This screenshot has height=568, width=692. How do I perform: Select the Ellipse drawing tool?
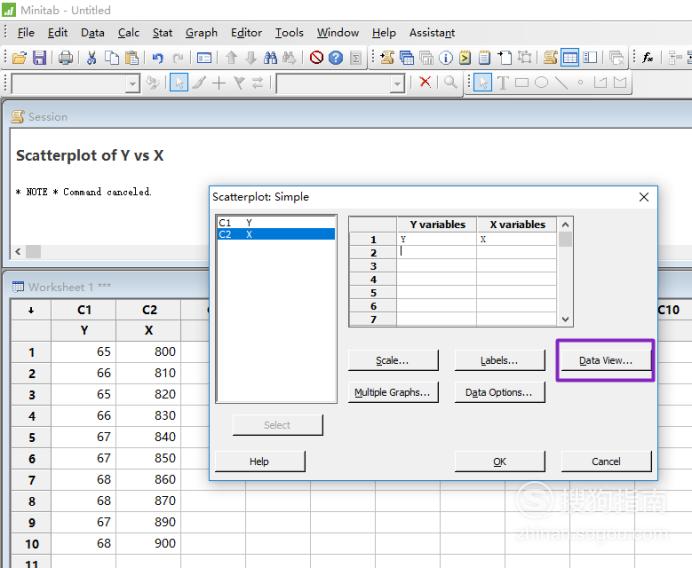point(542,83)
